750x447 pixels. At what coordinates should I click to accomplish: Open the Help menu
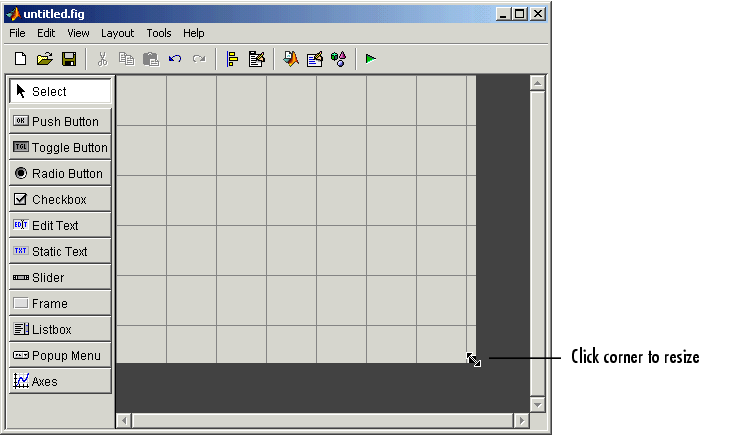193,33
